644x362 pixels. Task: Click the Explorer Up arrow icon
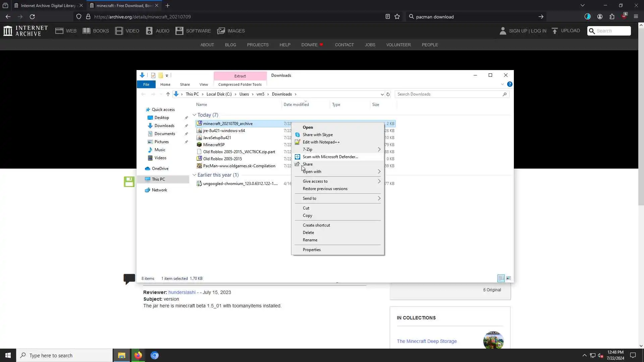(168, 94)
